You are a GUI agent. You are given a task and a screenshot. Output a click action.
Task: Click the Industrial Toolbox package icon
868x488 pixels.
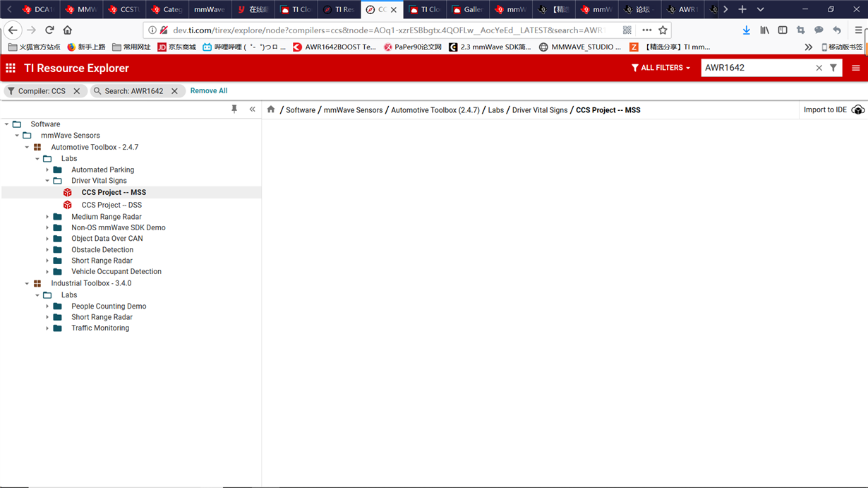pyautogui.click(x=37, y=283)
